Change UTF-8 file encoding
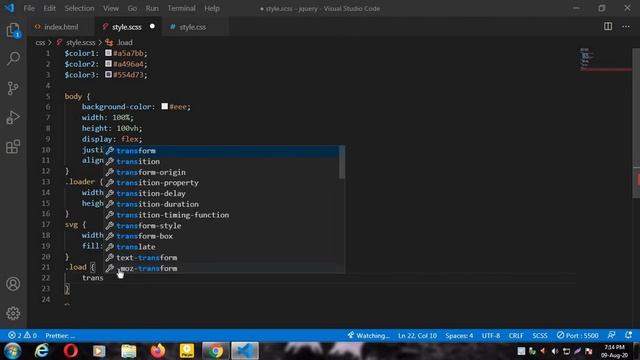The width and height of the screenshot is (640, 360). coord(491,336)
